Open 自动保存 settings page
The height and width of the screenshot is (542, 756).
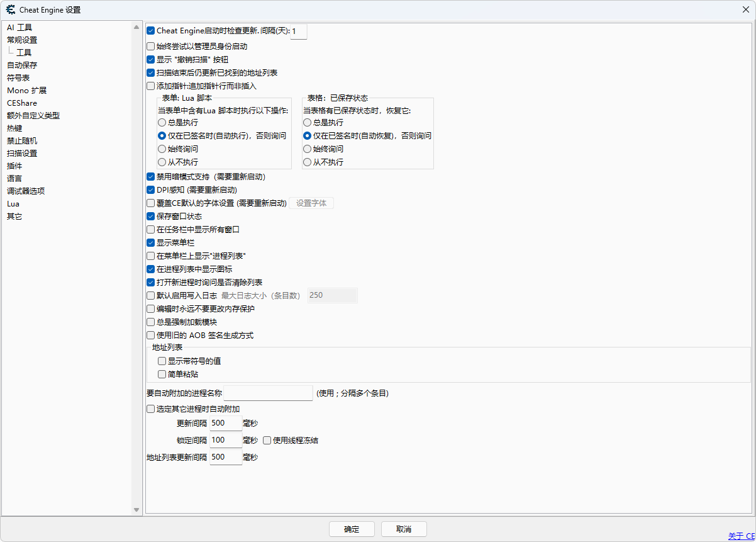(x=22, y=65)
